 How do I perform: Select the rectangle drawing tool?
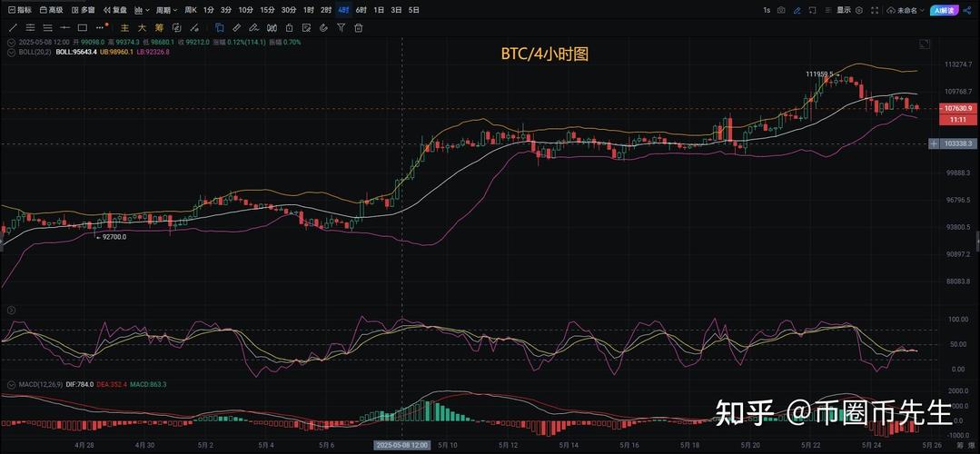[83, 28]
